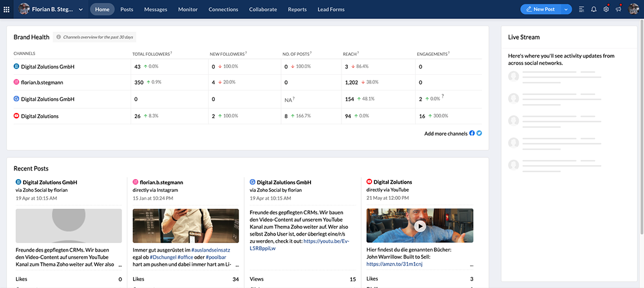Open the gray placeholder image on LinkedIn post
Screen dimensions: 644x288
(x=69, y=226)
